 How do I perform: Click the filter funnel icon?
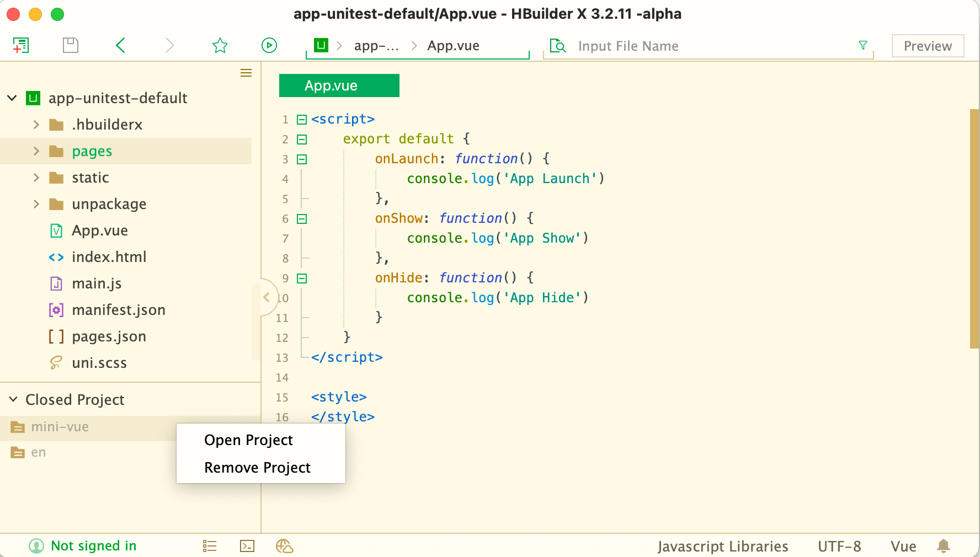click(863, 45)
